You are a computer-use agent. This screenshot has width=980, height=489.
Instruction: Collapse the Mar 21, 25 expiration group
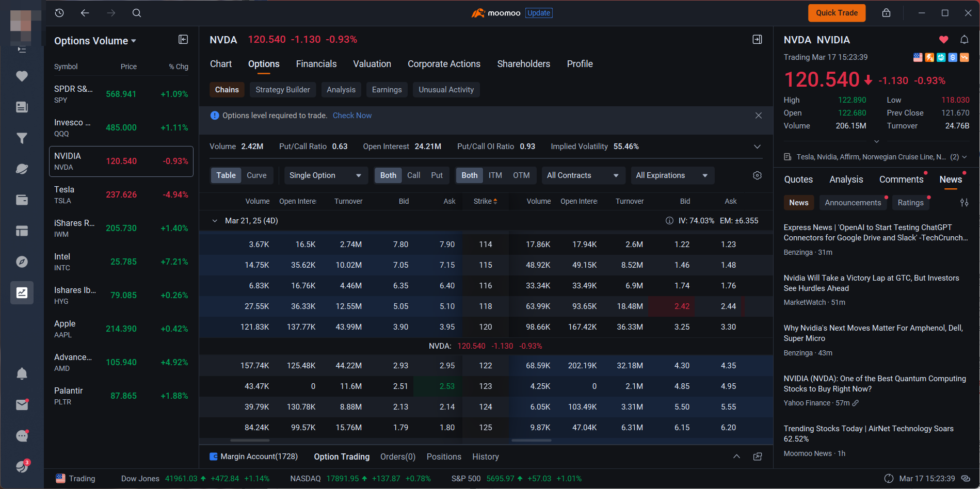click(215, 221)
